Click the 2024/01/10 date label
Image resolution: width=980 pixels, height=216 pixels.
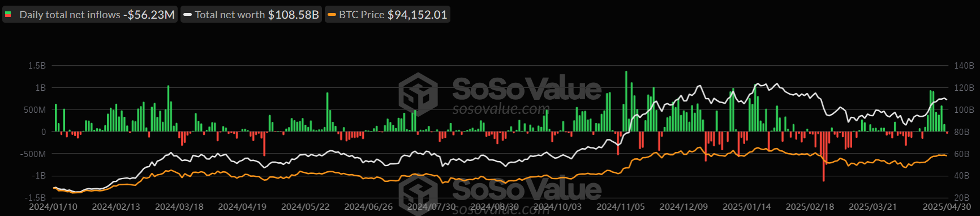[x=53, y=207]
